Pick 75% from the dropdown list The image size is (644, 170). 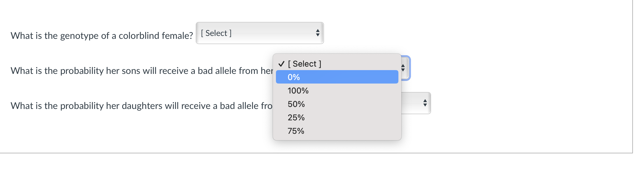tap(296, 131)
